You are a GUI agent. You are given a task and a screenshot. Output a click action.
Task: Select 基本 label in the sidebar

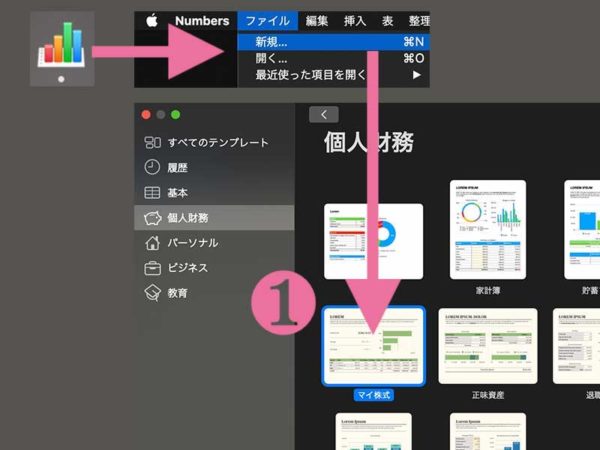click(x=178, y=192)
